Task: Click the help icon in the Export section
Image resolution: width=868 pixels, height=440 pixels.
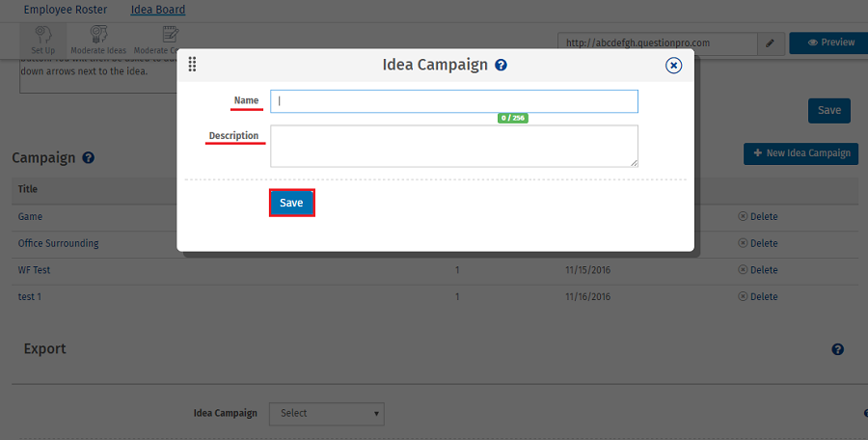Action: pyautogui.click(x=838, y=349)
